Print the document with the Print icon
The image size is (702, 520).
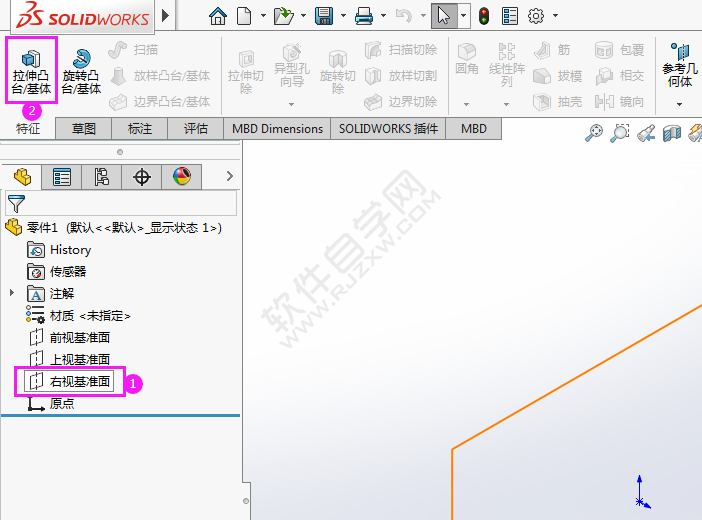364,16
